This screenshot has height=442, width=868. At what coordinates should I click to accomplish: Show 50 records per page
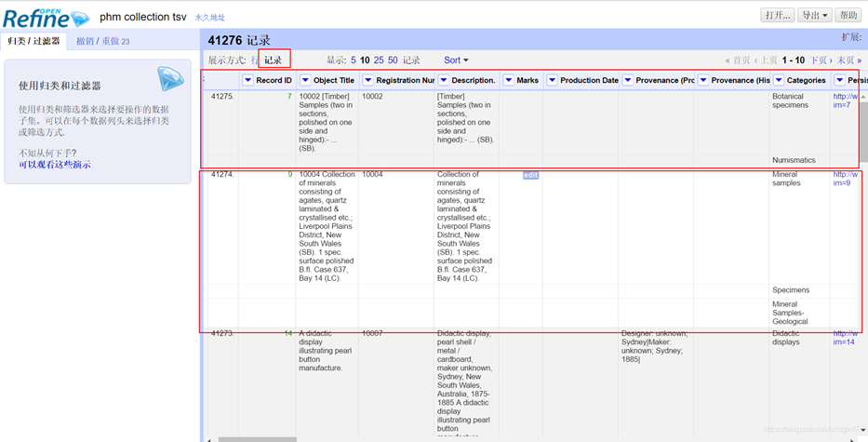coord(393,60)
